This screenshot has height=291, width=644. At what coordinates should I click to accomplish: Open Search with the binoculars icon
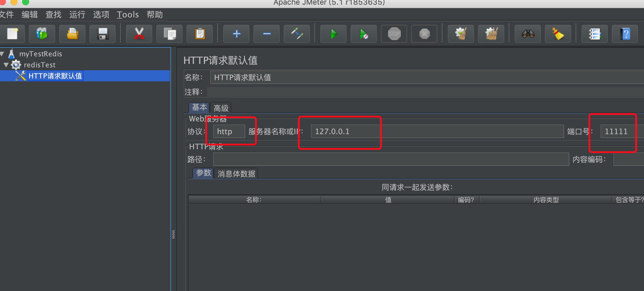(528, 34)
